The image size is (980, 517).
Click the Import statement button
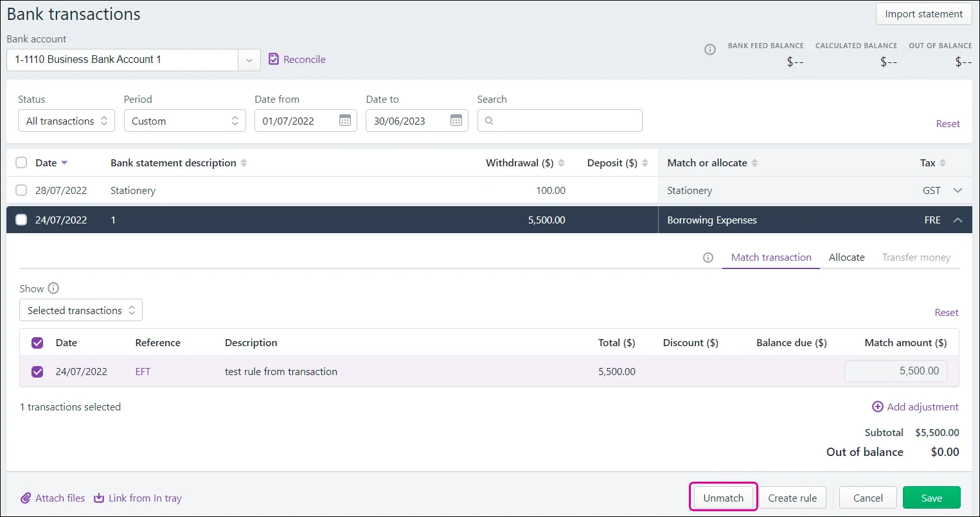[923, 14]
